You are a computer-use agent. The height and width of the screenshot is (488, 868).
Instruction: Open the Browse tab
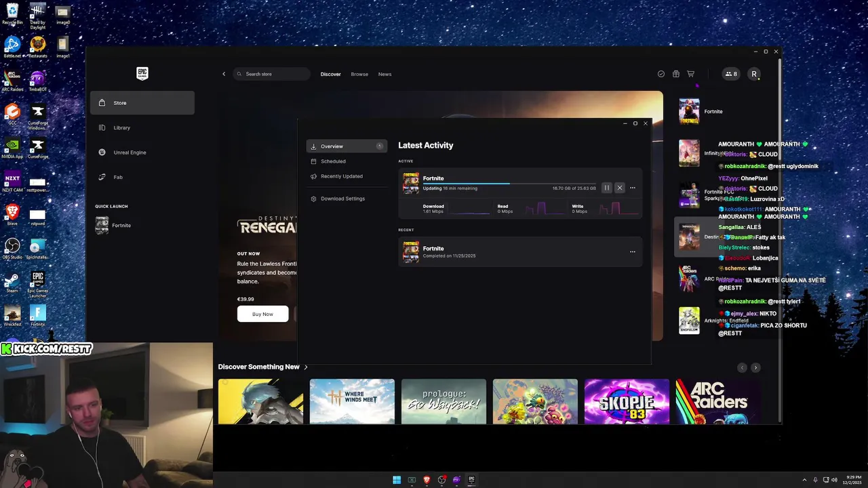(x=359, y=74)
